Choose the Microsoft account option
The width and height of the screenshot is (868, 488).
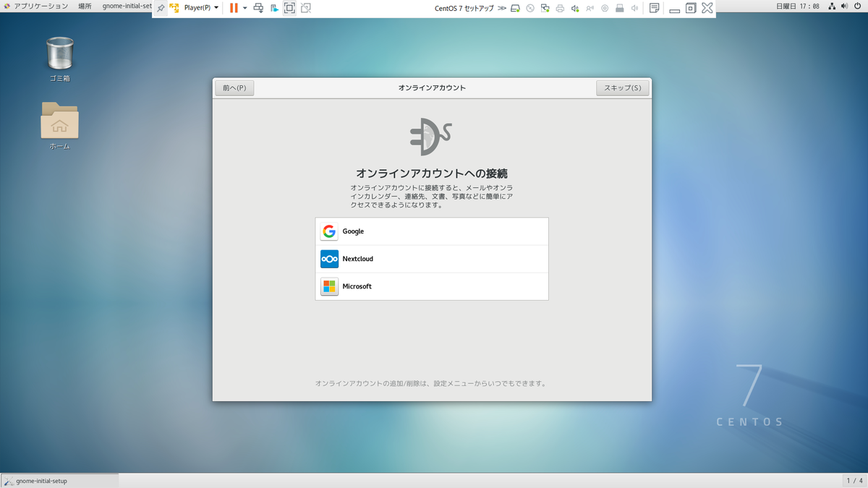[432, 286]
